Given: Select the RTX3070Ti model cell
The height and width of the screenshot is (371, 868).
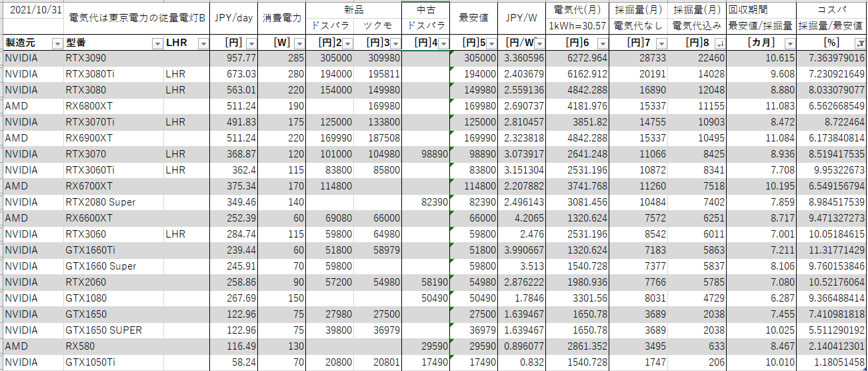Looking at the screenshot, I should (113, 122).
